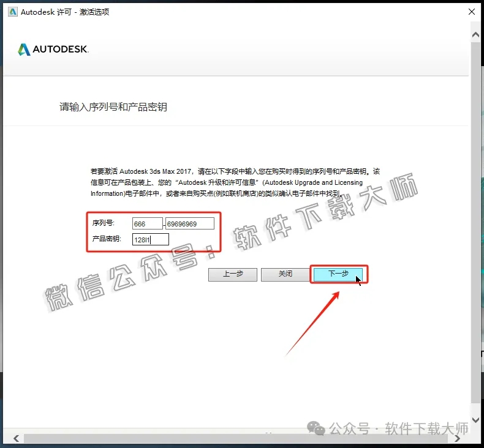Click the vertical scrollbar up arrow
This screenshot has height=448, width=484.
pos(475,35)
